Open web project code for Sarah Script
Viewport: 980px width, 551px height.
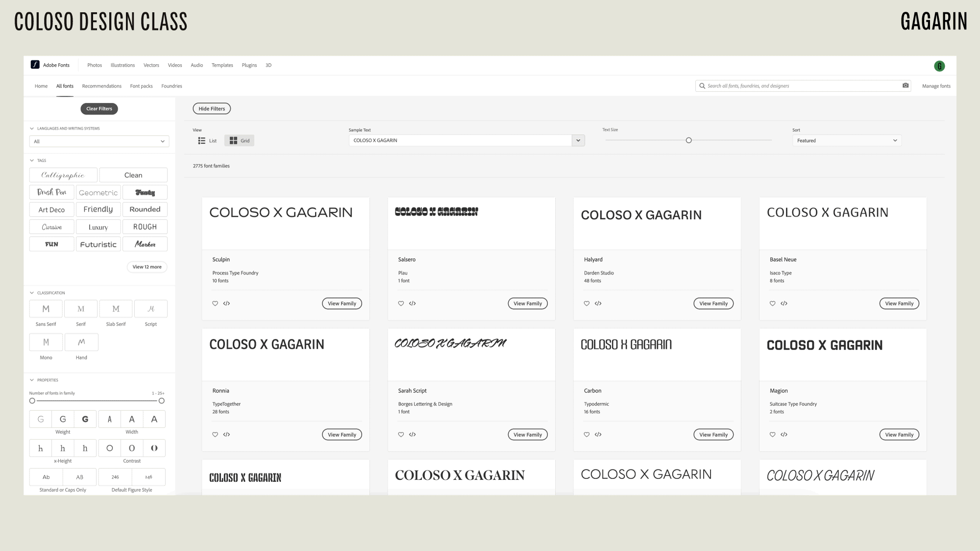tap(413, 434)
